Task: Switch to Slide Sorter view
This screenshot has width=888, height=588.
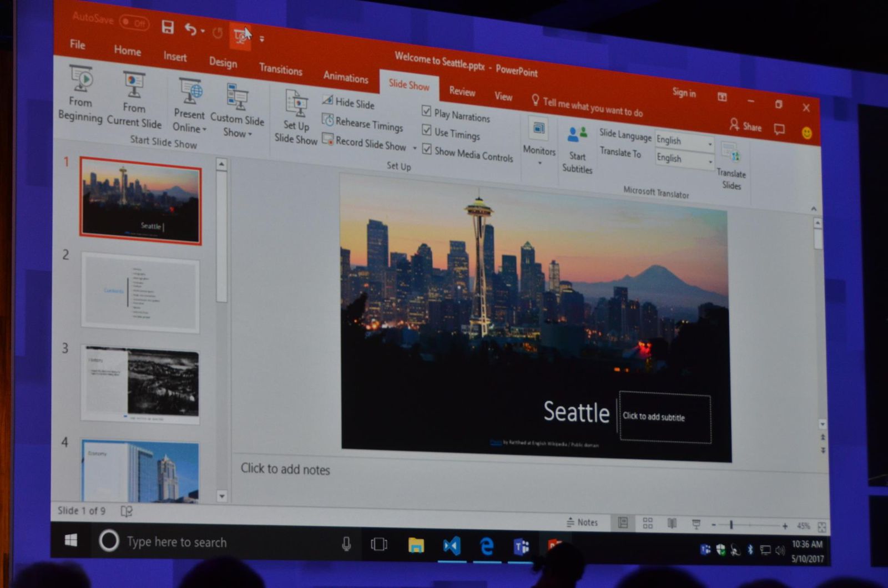Action: tap(647, 523)
